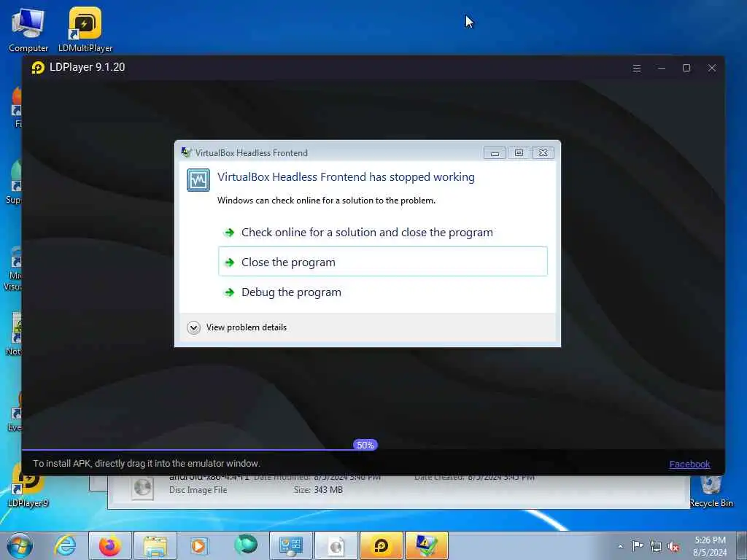Viewport: 747px width, 560px height.
Task: Open the clock showing 5:26 PM
Action: pyautogui.click(x=710, y=546)
